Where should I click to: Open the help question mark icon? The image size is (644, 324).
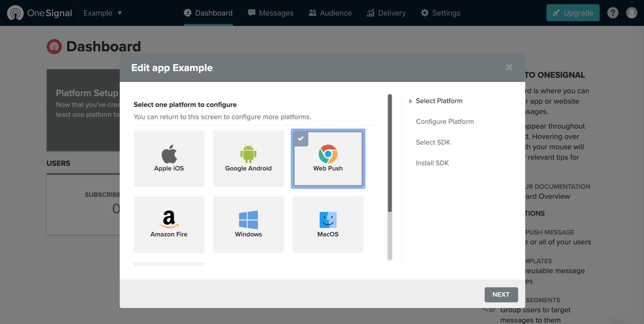pyautogui.click(x=613, y=13)
